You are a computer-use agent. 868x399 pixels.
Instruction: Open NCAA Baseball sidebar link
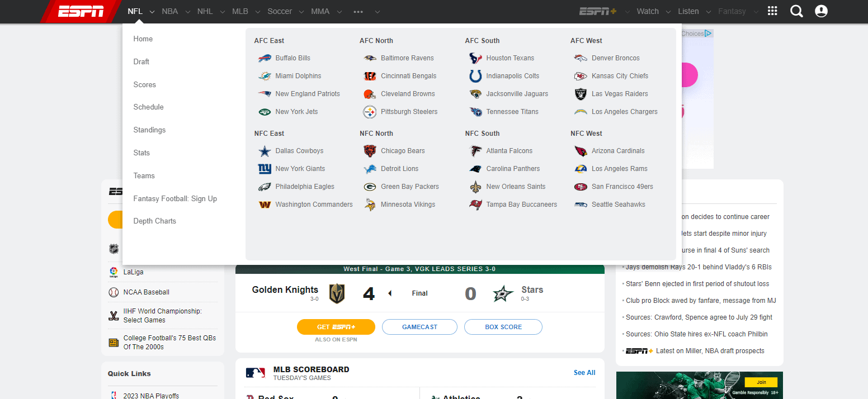pyautogui.click(x=147, y=292)
